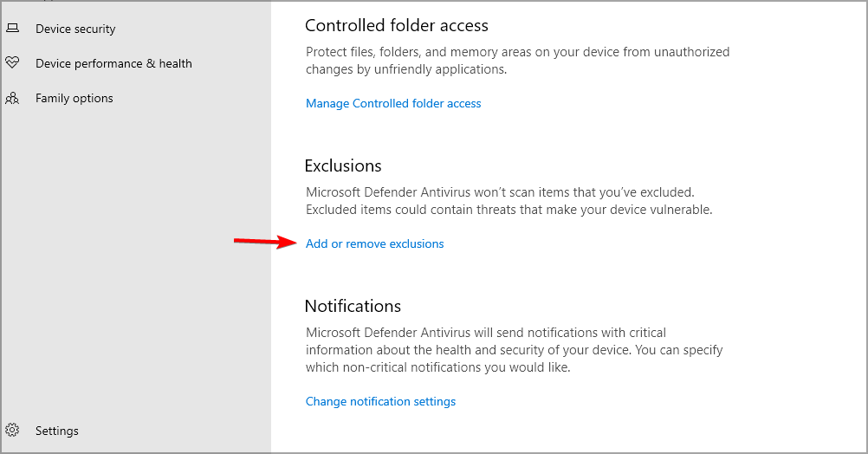Image resolution: width=868 pixels, height=454 pixels.
Task: Open Settings from the sidebar label
Action: coord(57,431)
